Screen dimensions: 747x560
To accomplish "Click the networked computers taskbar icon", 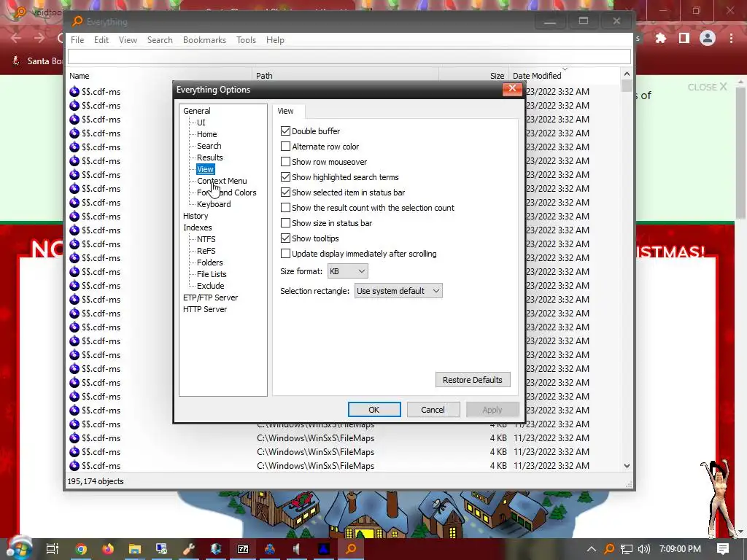I will (x=162, y=549).
